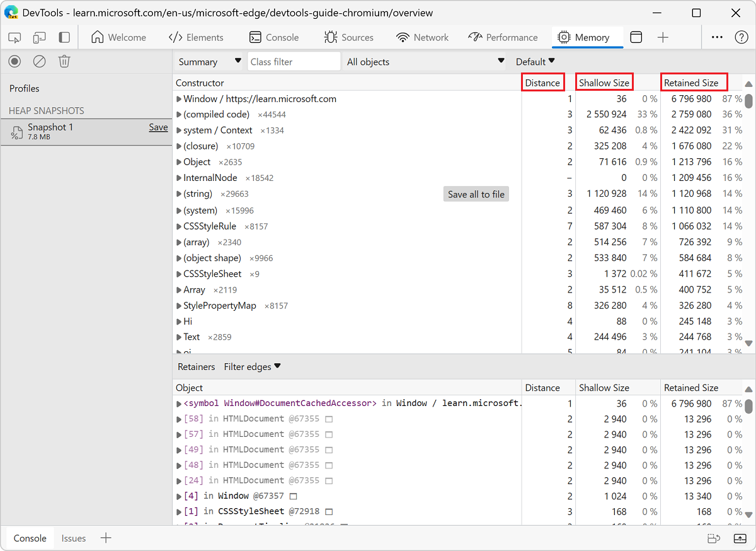The height and width of the screenshot is (551, 756).
Task: Expand the Window / learn.microsoft.com constructor
Action: (179, 98)
